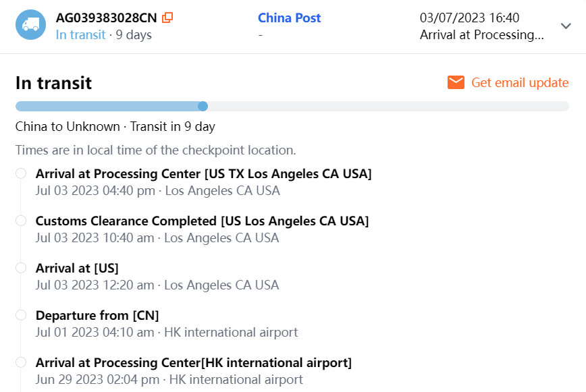
Task: Click the Departure from [CN] event title
Action: (x=97, y=315)
